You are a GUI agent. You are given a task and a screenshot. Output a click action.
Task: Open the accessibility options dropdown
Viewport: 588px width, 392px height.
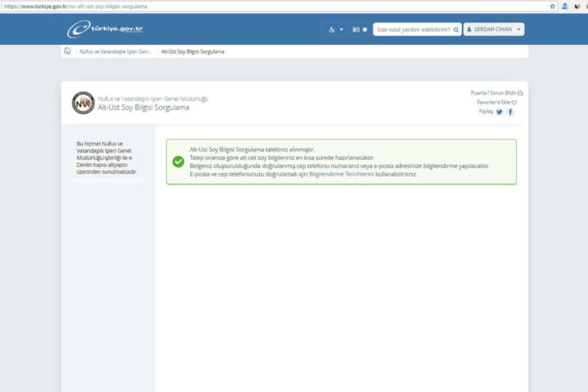334,29
